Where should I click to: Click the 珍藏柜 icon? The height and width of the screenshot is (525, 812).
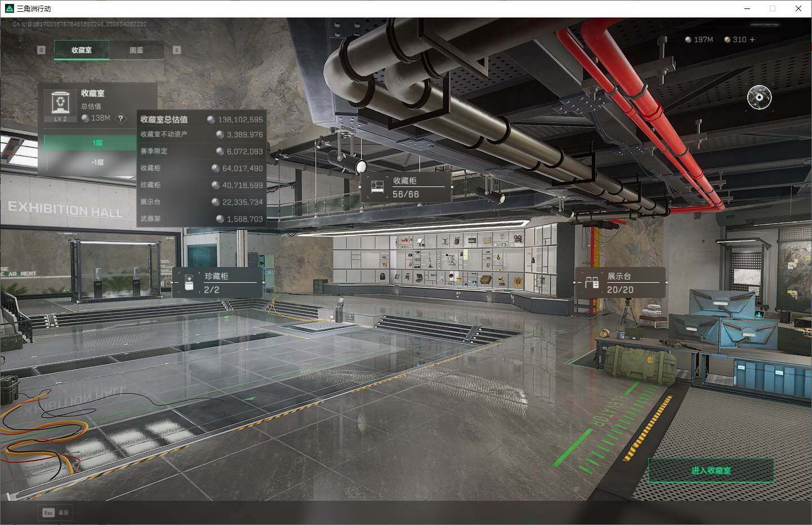click(190, 283)
